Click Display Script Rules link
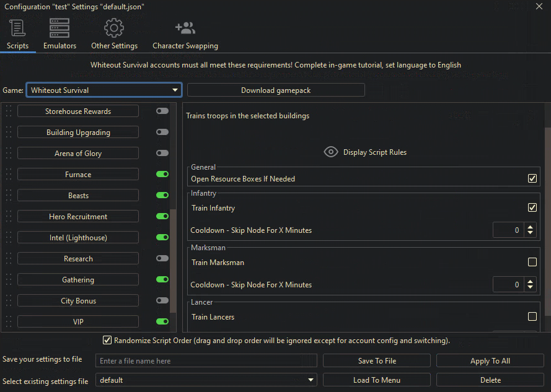This screenshot has height=392, width=551. click(x=374, y=152)
